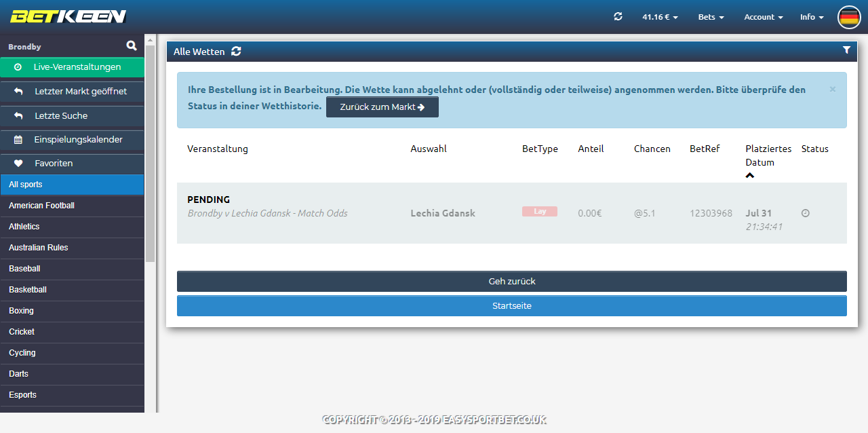Click the sidebar search magnifier icon
This screenshot has height=433, width=868.
[x=132, y=46]
